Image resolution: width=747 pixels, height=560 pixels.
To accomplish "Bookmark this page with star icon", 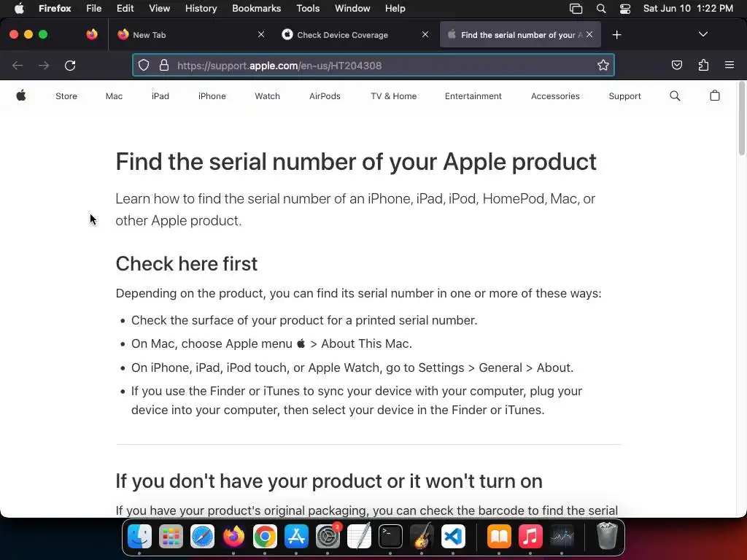I will pos(603,66).
